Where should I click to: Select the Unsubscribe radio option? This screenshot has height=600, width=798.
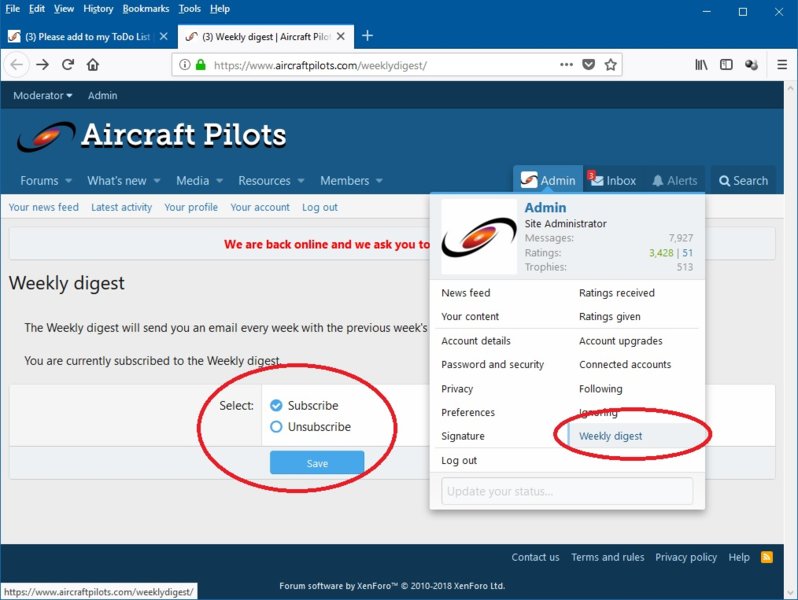coord(276,426)
